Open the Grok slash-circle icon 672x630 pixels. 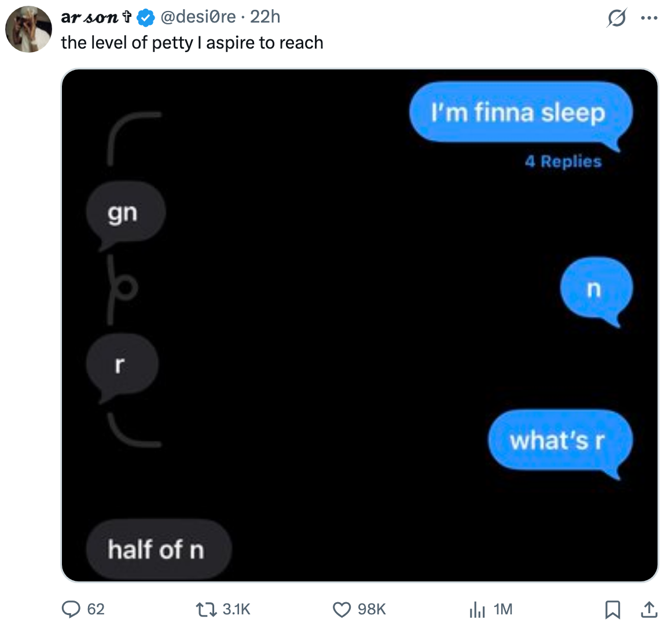(x=615, y=18)
